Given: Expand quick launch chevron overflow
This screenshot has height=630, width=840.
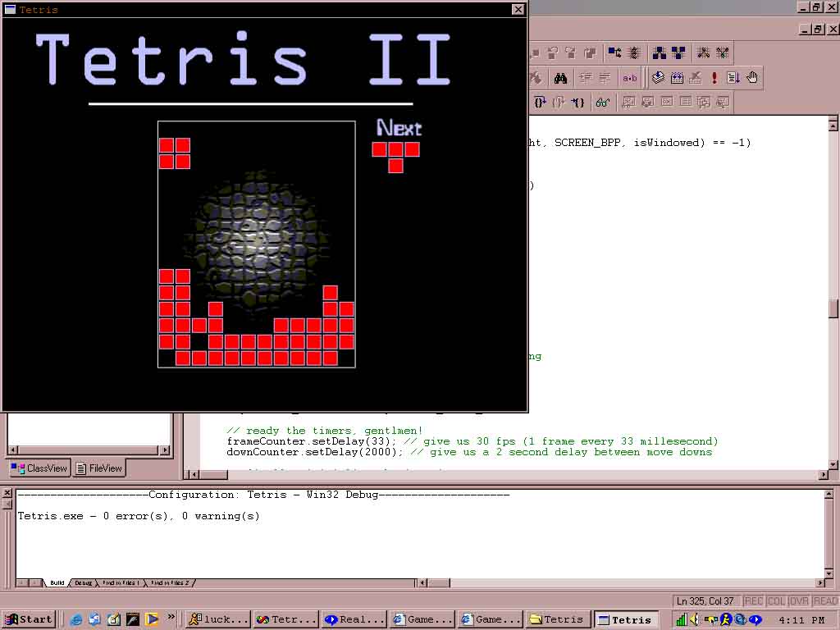Looking at the screenshot, I should (x=171, y=617).
